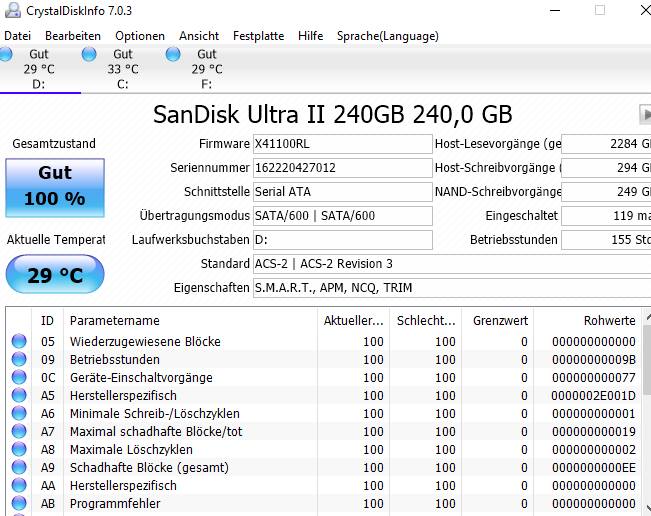Select Maximale Löschzyklen parameter text
Viewport: 651px width, 516px height.
pyautogui.click(x=131, y=450)
